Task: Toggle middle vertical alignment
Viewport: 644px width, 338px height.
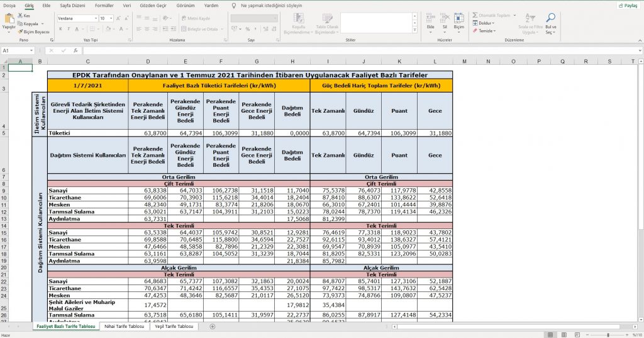Action: (x=147, y=18)
